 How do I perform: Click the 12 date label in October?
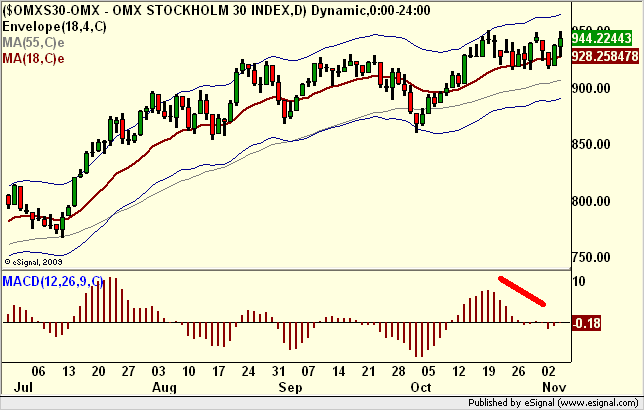(x=459, y=371)
